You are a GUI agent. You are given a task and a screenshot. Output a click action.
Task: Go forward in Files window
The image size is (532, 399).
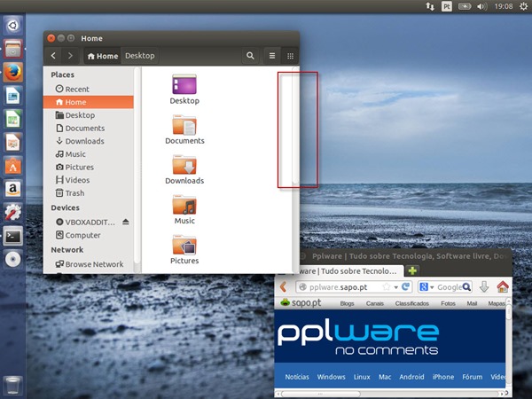pyautogui.click(x=70, y=56)
